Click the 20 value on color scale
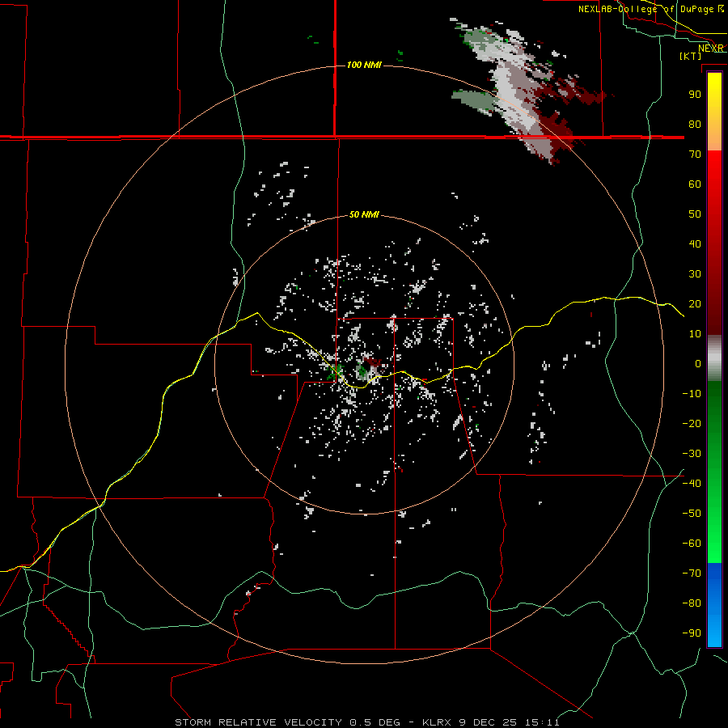This screenshot has height=728, width=728. click(695, 304)
